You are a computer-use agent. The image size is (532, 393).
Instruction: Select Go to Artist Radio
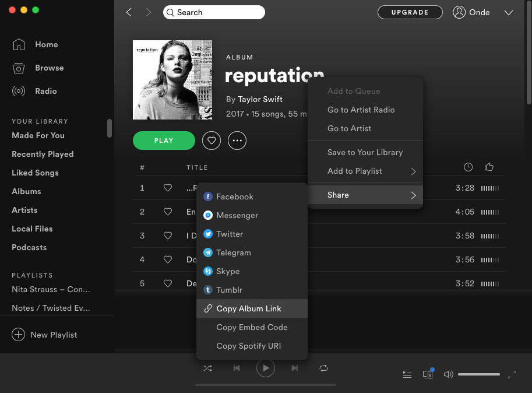(365, 110)
